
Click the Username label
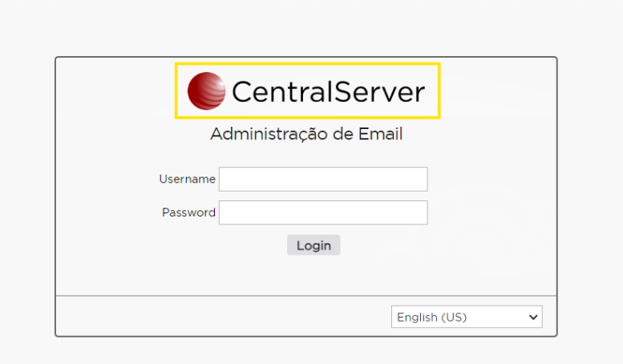(x=187, y=179)
